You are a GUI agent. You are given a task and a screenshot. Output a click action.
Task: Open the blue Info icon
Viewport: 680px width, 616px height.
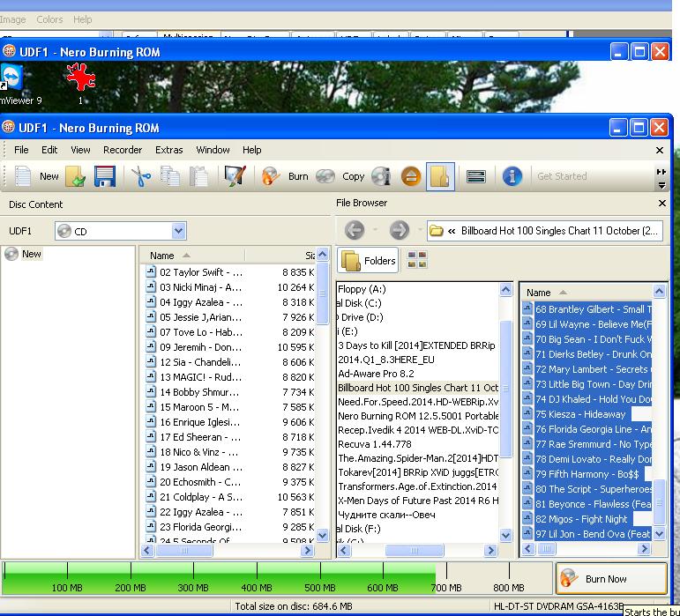tap(512, 176)
